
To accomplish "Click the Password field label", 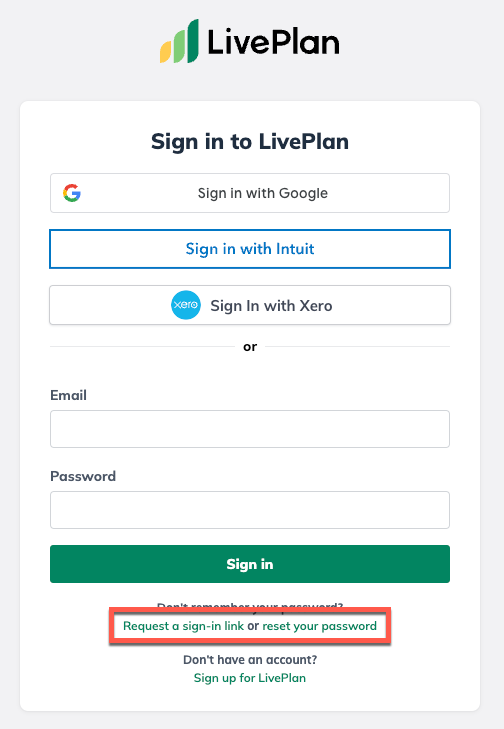I will coord(83,476).
